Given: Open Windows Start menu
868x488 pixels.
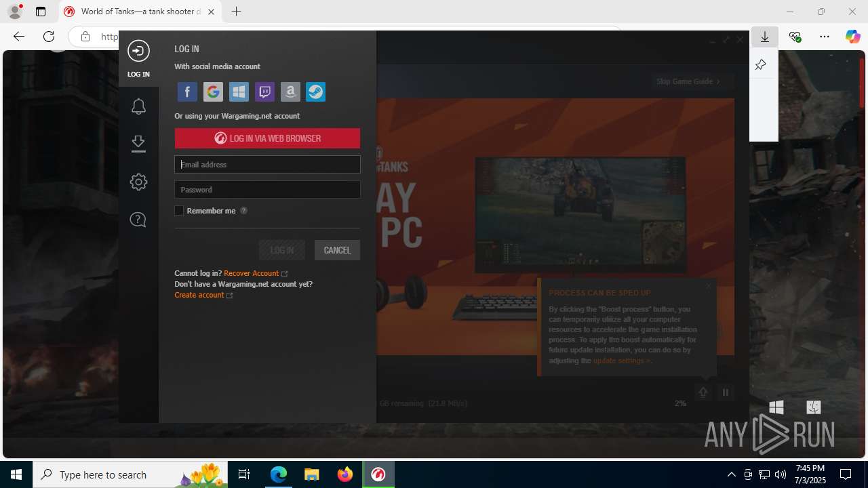Looking at the screenshot, I should [x=16, y=474].
